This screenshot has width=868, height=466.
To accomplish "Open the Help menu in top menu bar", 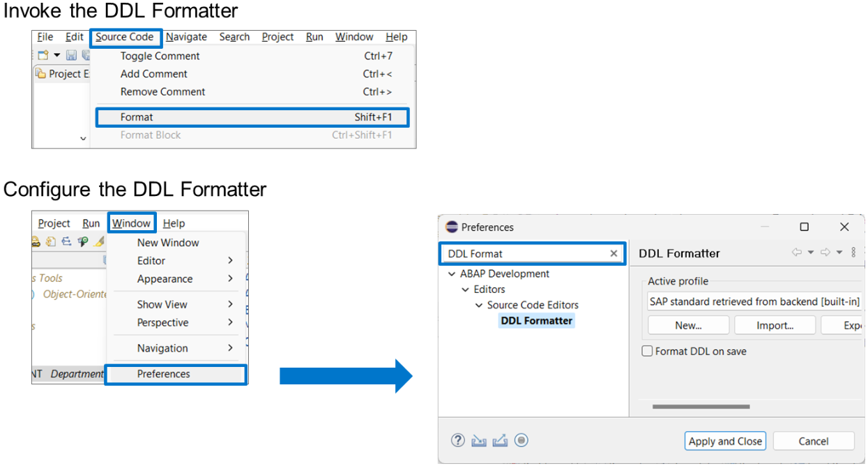I will (396, 37).
